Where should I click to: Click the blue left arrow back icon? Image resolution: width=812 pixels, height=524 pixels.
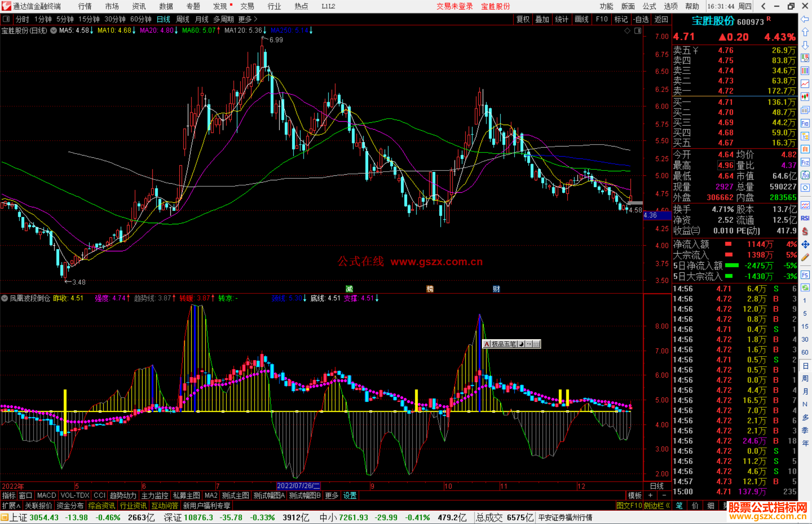click(805, 19)
